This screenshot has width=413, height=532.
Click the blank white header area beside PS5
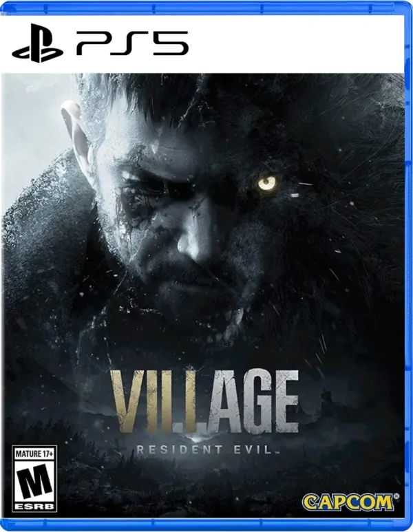coord(295,43)
